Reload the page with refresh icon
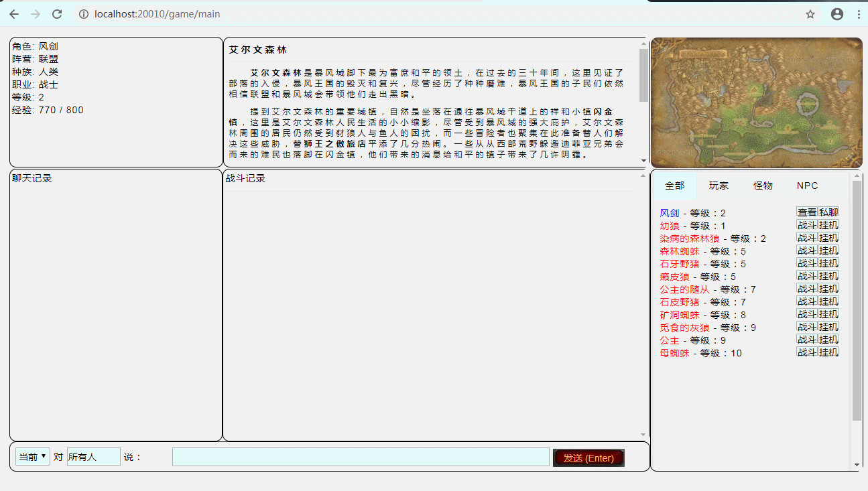 tap(57, 14)
